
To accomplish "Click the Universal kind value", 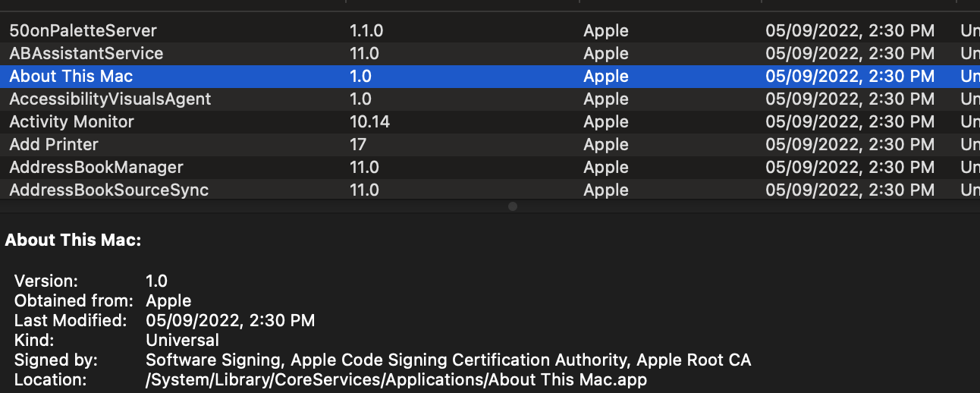I will 182,340.
